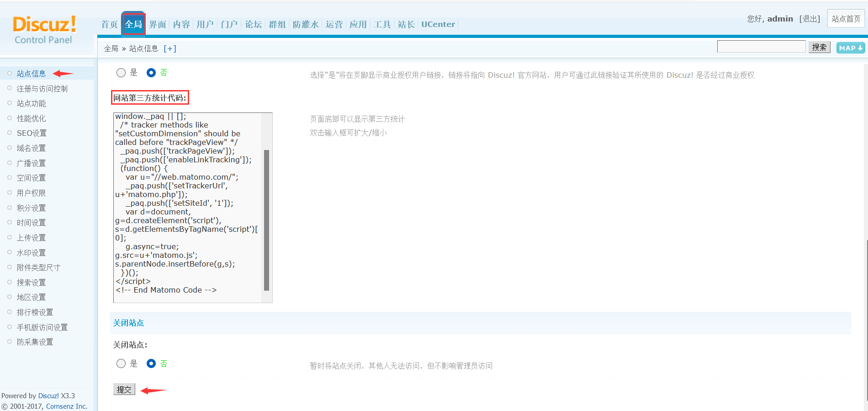Open 域名设置 in the sidebar

32,148
